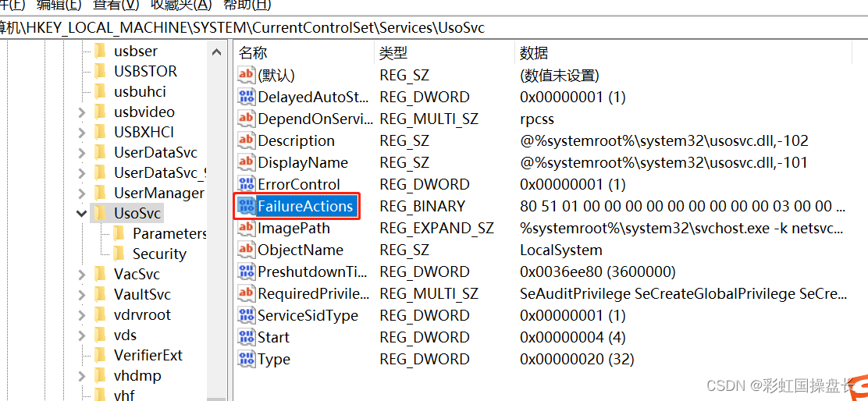Expand the vdrvroot tree node
The width and height of the screenshot is (868, 401).
82,315
